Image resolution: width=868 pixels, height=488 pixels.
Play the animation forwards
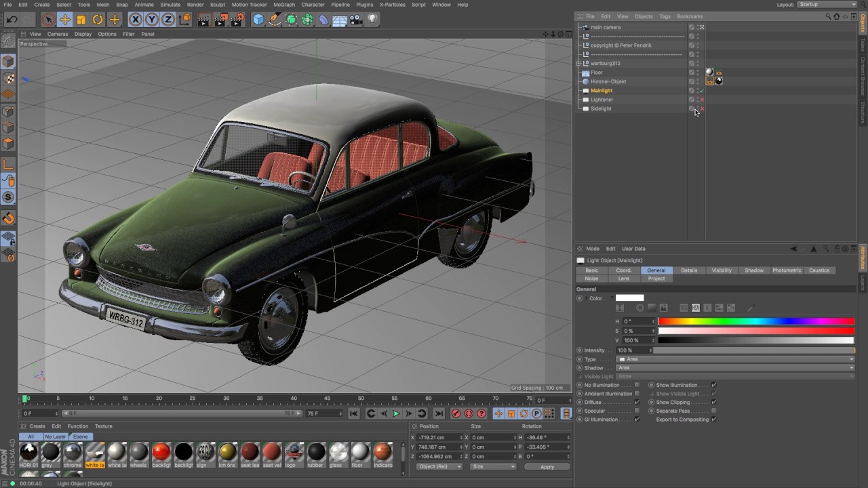396,413
